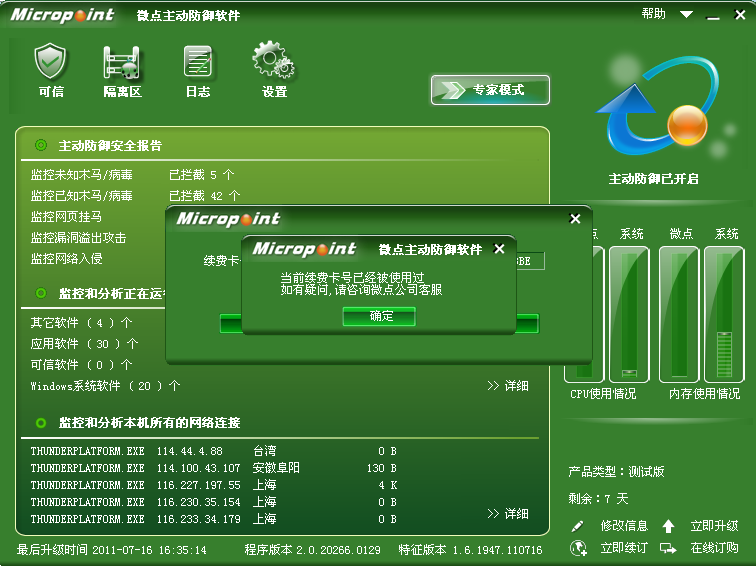Open the 可信 trusted shield icon
Viewport: 756px width, 566px height.
(51, 70)
